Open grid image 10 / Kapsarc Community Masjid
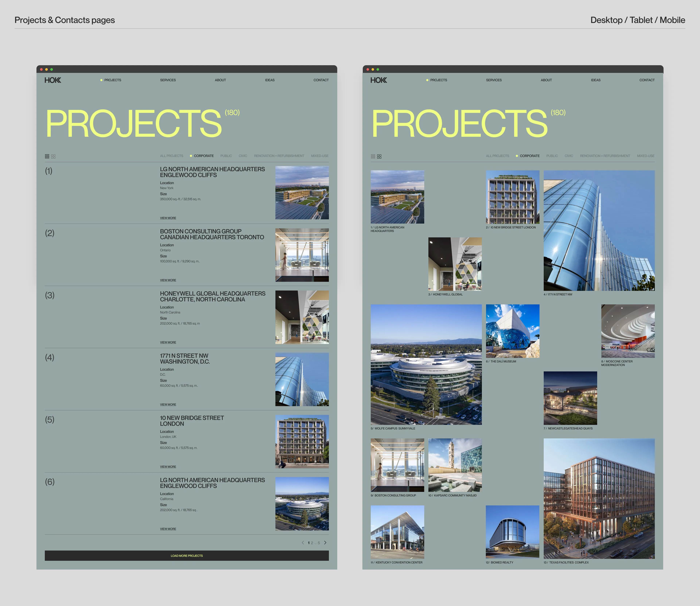 pyautogui.click(x=455, y=465)
